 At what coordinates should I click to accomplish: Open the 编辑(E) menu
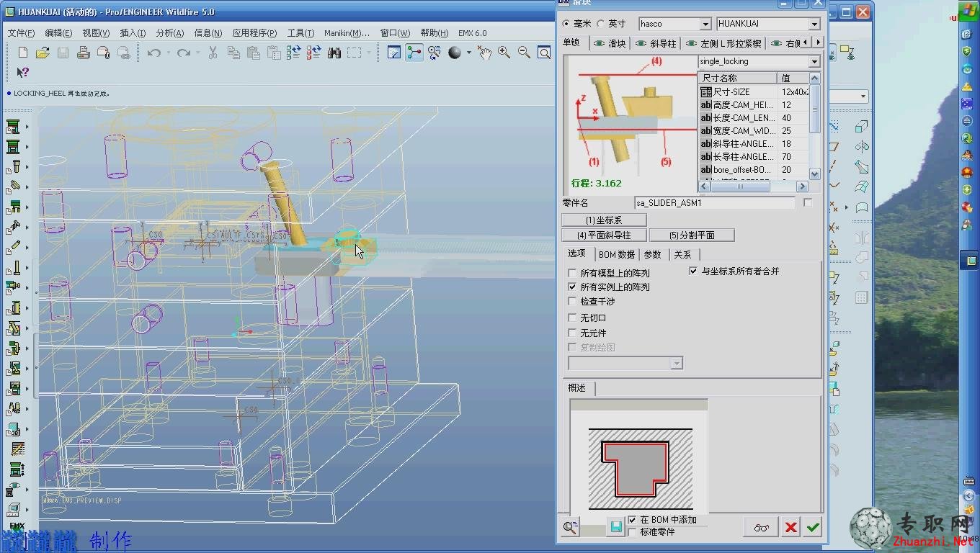pos(58,33)
